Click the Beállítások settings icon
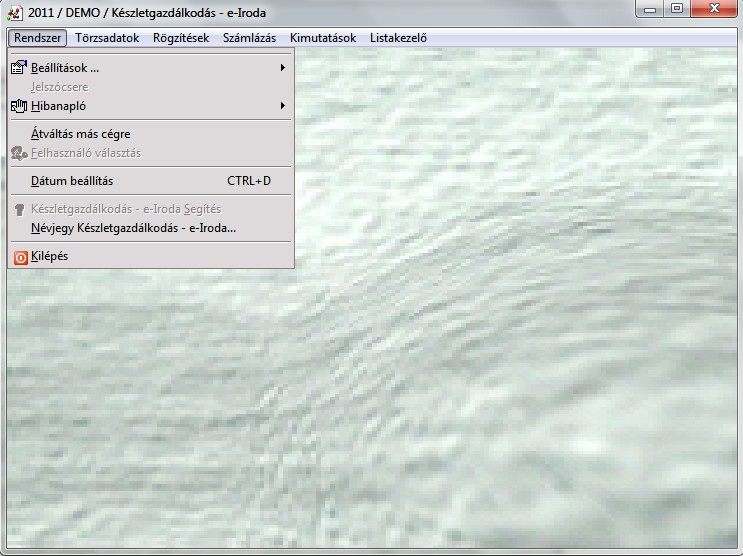Screen dimensions: 743x556 click(x=19, y=68)
